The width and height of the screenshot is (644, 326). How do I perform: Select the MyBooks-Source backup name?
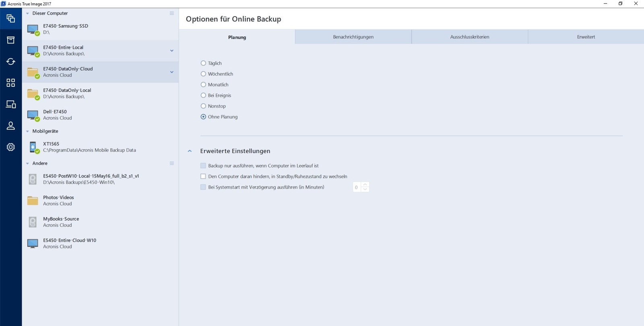(61, 219)
